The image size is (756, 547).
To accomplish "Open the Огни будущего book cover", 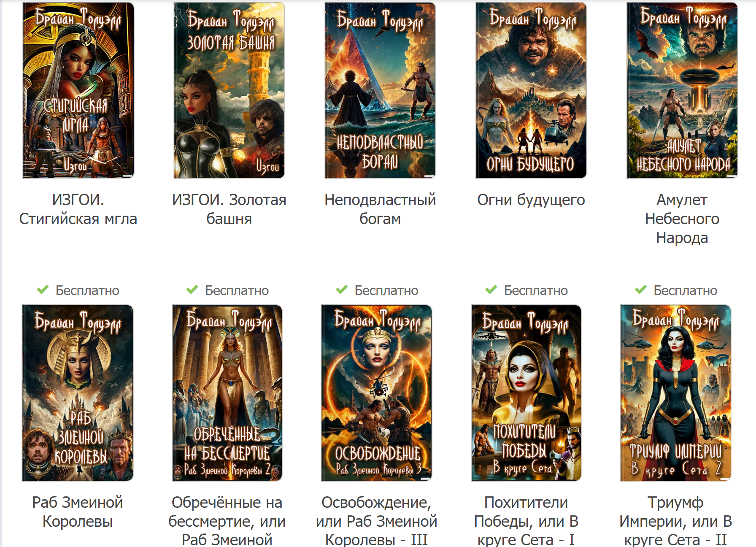I will click(531, 90).
